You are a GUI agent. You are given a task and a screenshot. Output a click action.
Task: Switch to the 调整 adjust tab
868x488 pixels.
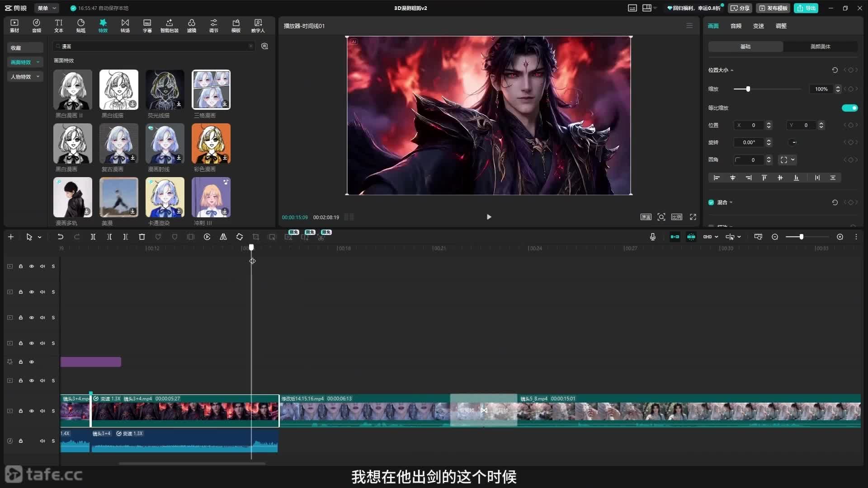pos(781,26)
